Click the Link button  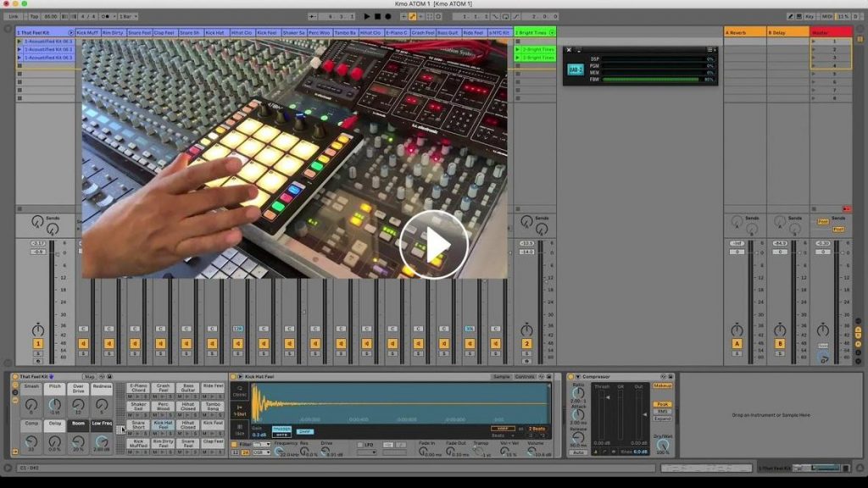click(14, 17)
